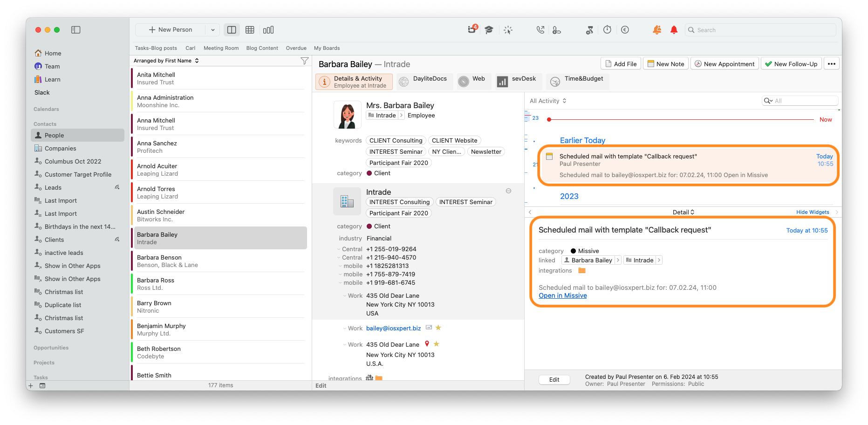Click the New Follow-Up button

(x=791, y=64)
